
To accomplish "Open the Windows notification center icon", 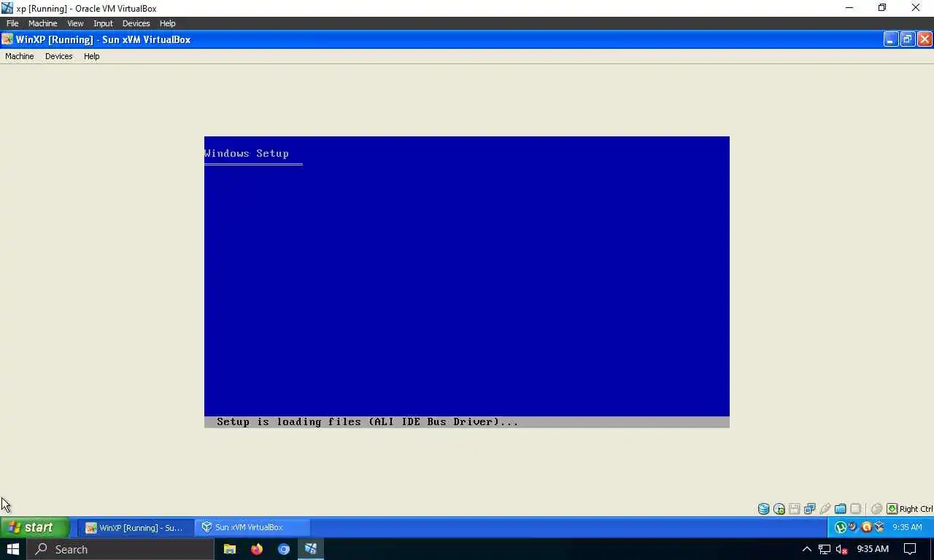I will click(x=910, y=549).
